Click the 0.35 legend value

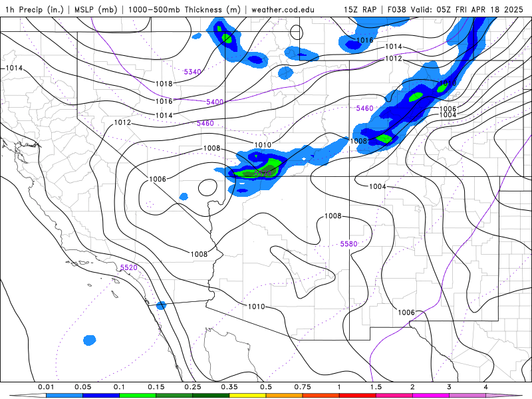(229, 387)
